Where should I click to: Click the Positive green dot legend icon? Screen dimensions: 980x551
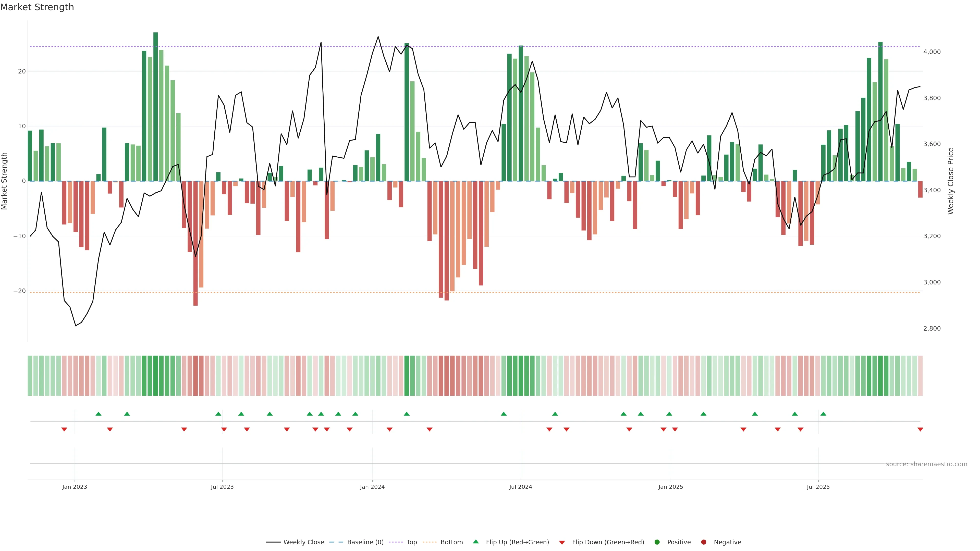[x=657, y=542]
